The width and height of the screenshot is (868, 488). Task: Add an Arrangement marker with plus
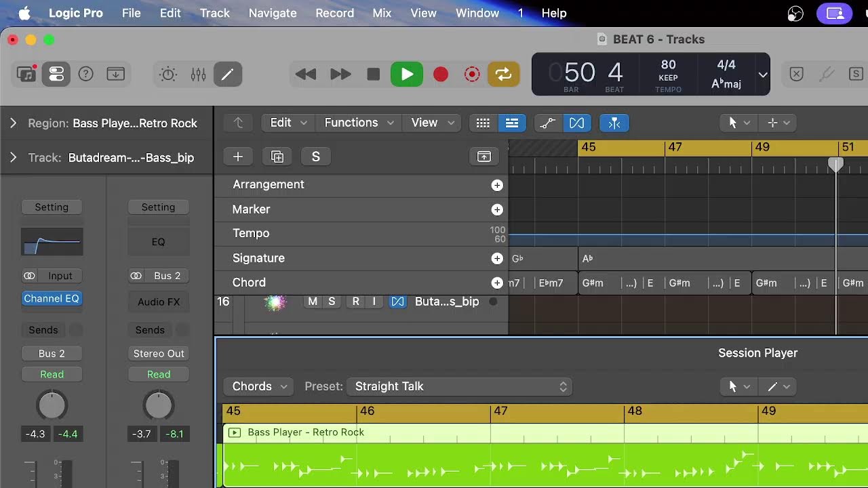[x=497, y=185]
